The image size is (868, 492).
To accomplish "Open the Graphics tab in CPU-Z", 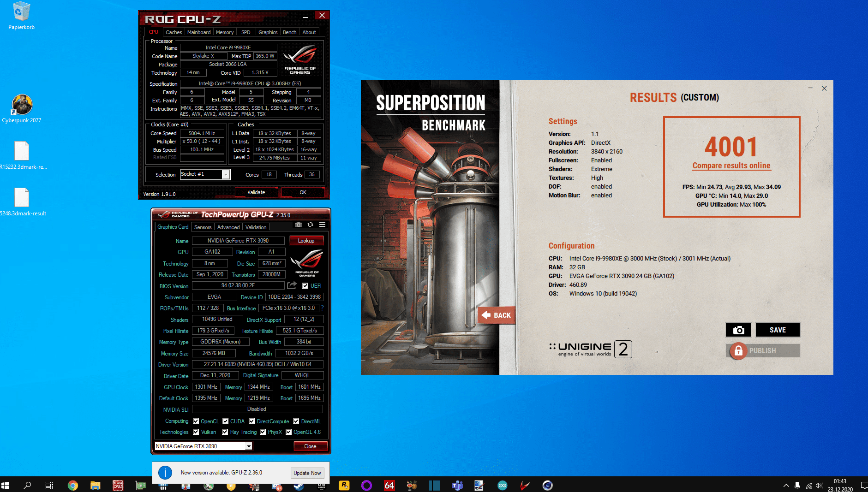I will [x=268, y=32].
